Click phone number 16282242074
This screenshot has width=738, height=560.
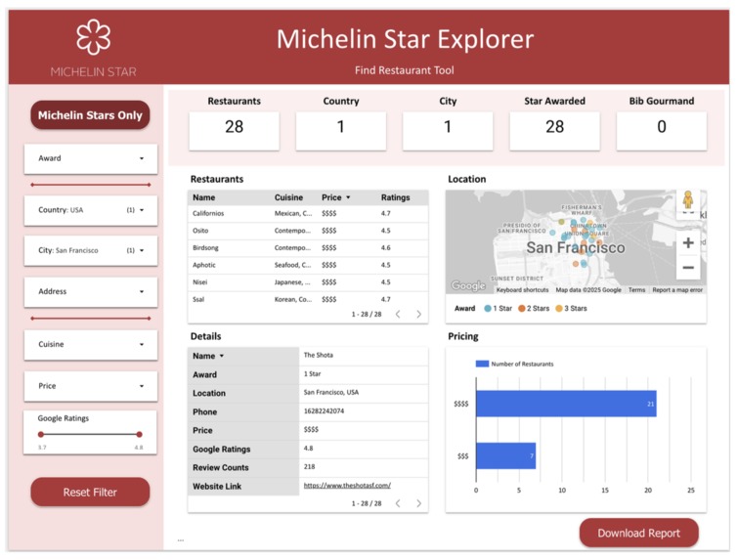tap(324, 411)
